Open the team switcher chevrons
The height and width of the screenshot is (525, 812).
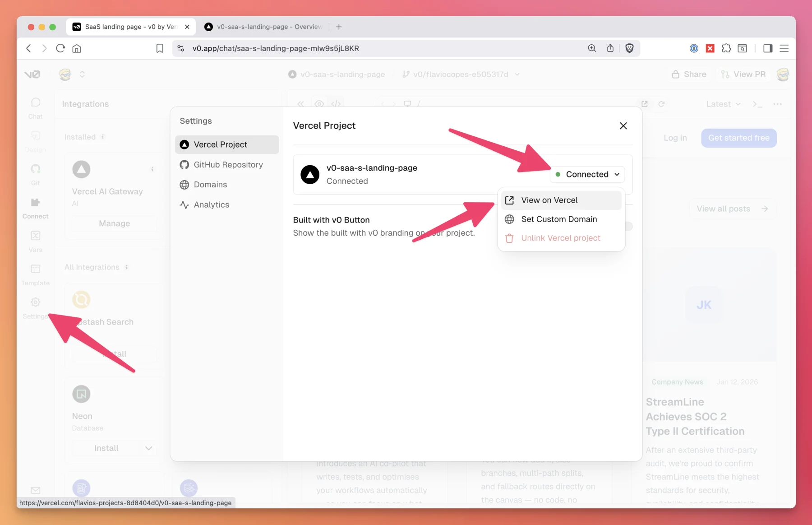point(82,74)
